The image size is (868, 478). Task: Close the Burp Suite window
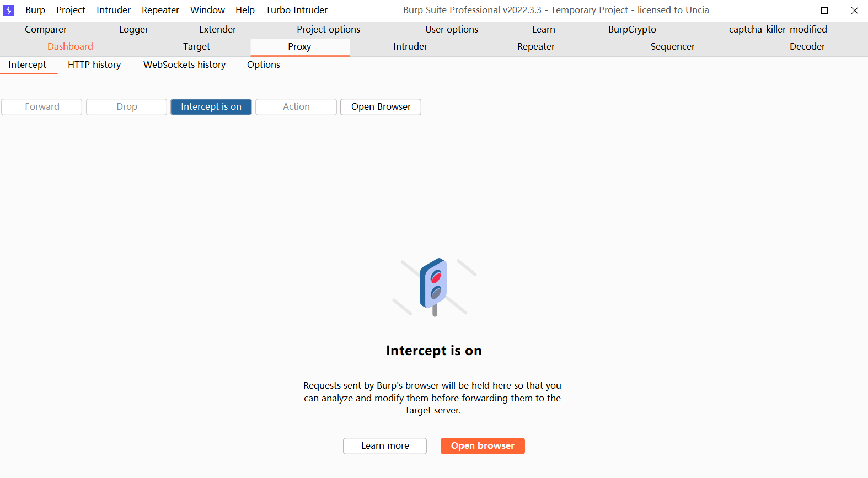pyautogui.click(x=854, y=10)
